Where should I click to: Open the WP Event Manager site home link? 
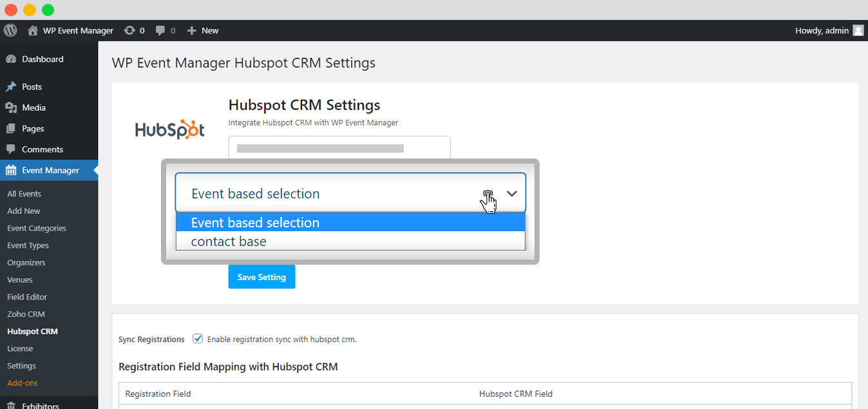click(70, 30)
